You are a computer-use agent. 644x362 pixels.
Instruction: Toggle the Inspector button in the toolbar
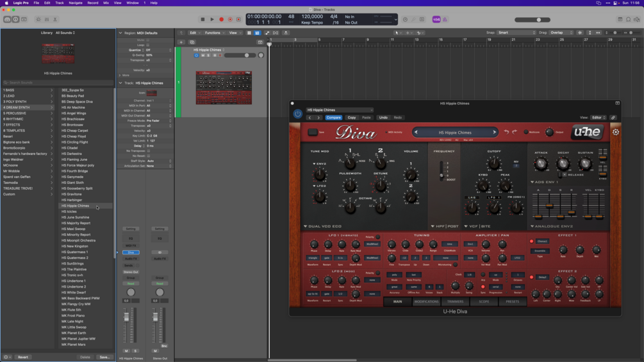tap(15, 19)
